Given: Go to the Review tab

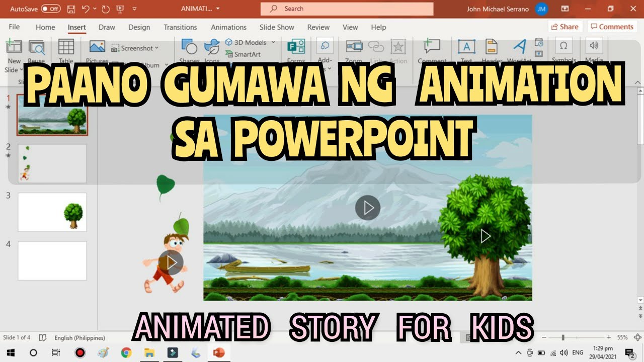Looking at the screenshot, I should click(318, 27).
